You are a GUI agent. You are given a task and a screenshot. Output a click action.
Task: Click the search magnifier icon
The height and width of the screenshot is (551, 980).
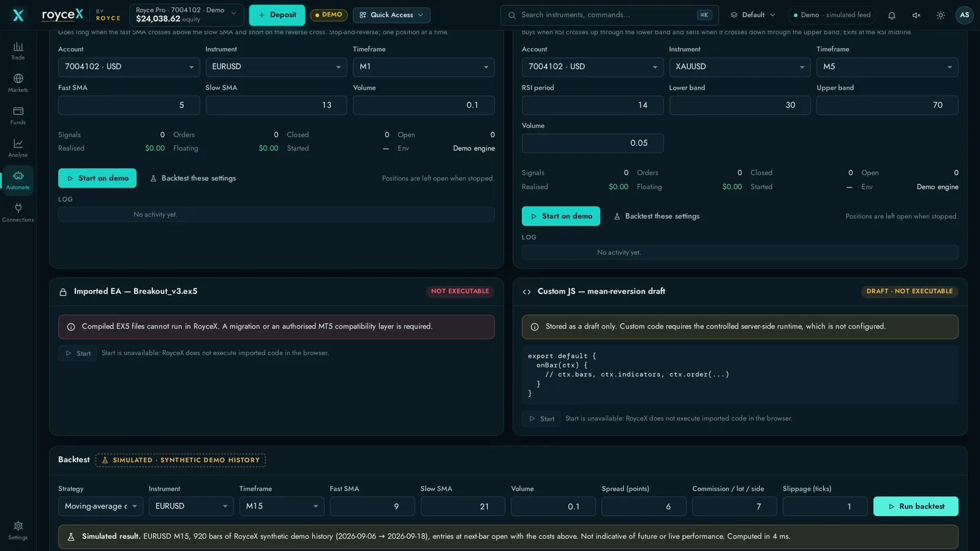coord(512,15)
